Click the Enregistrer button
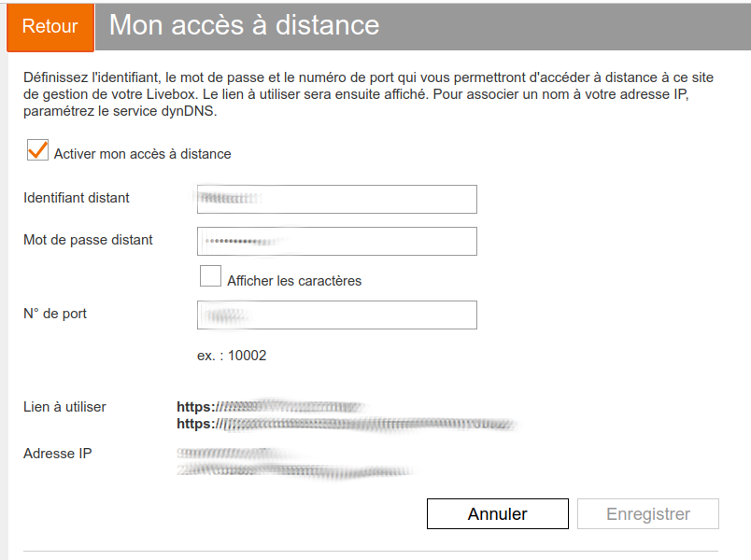The image size is (751, 560). pos(647,513)
